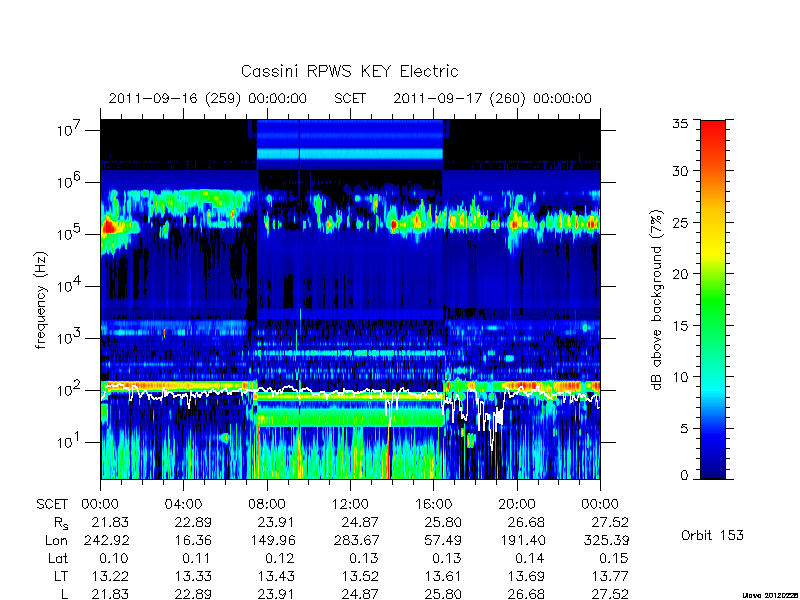The image size is (800, 600).
Task: Click the Lat value 0.11
Action: pyautogui.click(x=196, y=558)
